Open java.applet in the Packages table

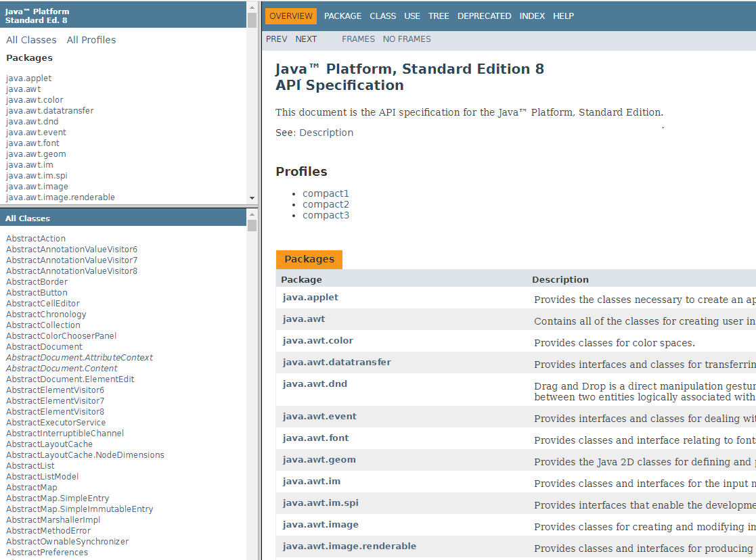pos(311,298)
